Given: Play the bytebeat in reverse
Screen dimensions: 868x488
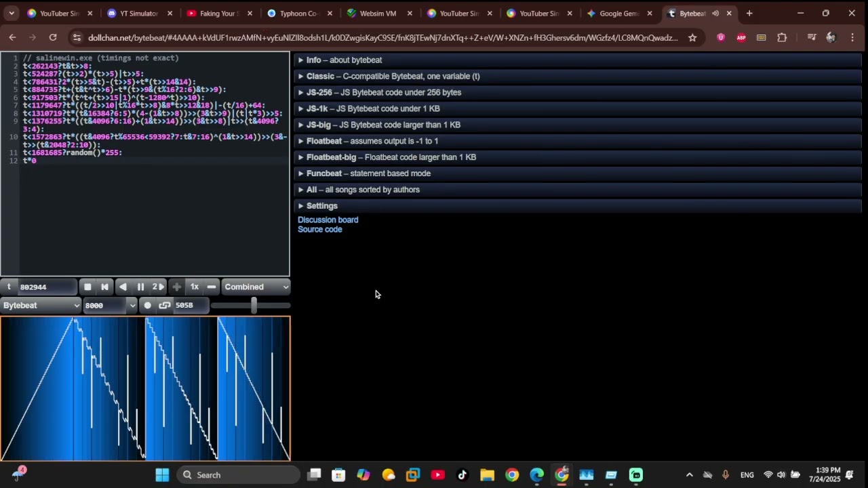Looking at the screenshot, I should (123, 287).
